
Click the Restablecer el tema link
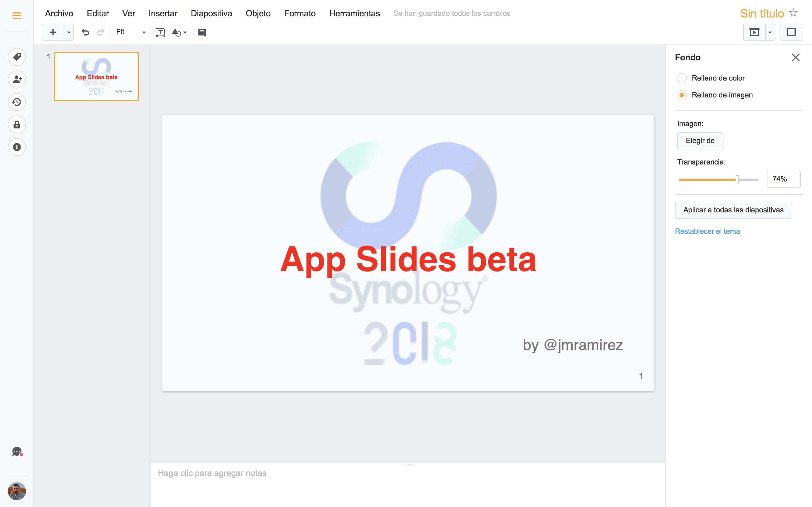pos(707,231)
